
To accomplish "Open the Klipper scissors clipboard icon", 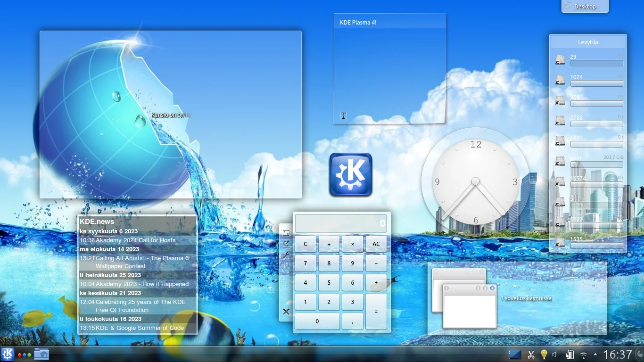I will (x=531, y=354).
